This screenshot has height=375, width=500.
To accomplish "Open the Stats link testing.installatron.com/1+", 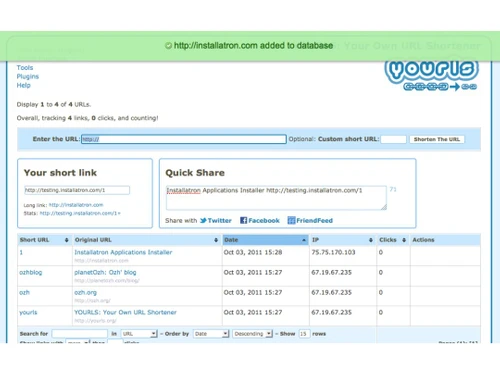I will point(80,213).
